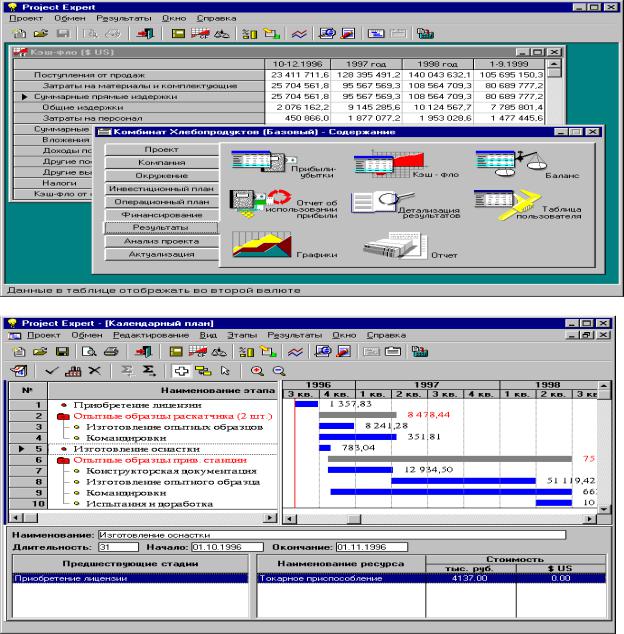Click zoom in magnifier on Gantt toolbar
624x634 pixels.
coord(257,371)
